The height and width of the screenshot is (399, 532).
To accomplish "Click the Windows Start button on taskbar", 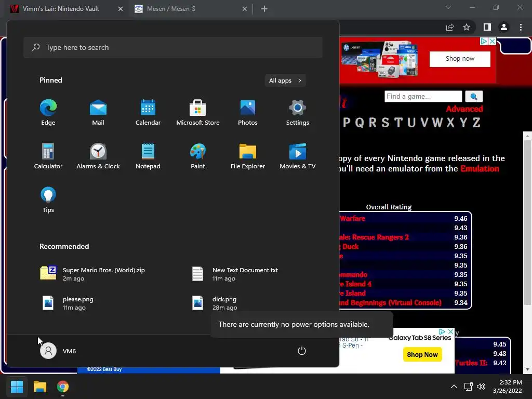I will [17, 387].
